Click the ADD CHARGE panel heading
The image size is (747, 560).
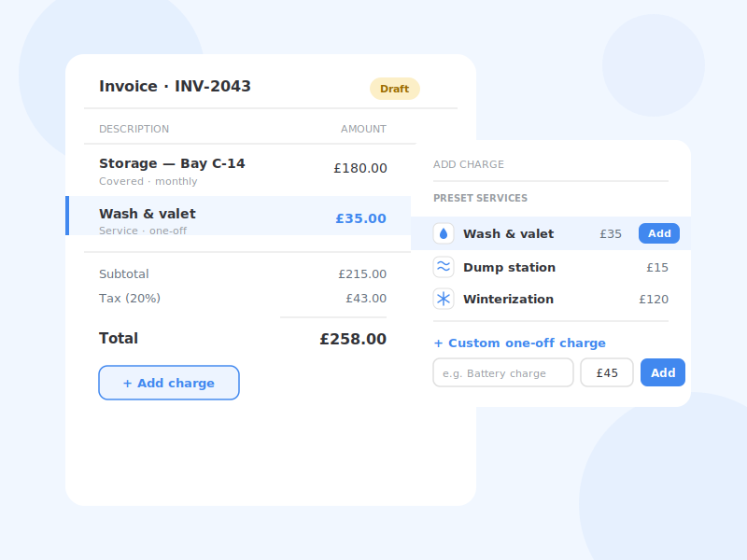click(469, 164)
